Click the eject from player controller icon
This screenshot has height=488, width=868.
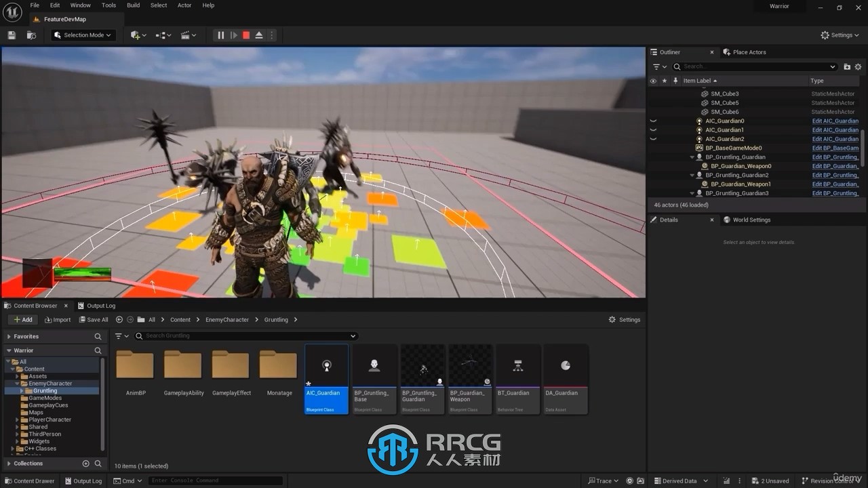pyautogui.click(x=259, y=35)
